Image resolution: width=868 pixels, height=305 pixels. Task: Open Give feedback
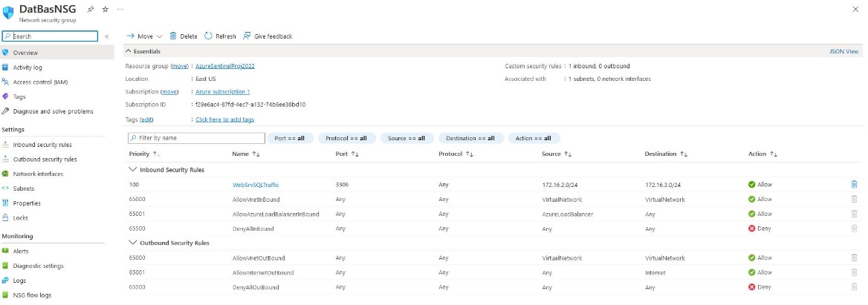[x=268, y=36]
